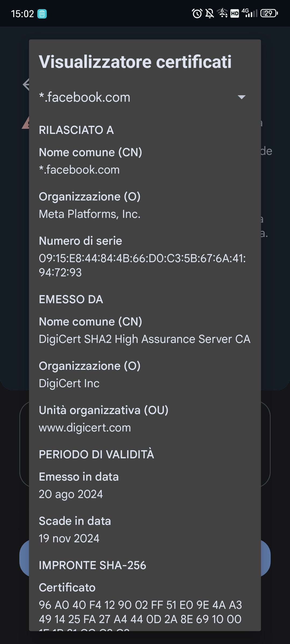Tap the www.digicert.com organizational unit text
Screen dimensions: 290x644
85,427
